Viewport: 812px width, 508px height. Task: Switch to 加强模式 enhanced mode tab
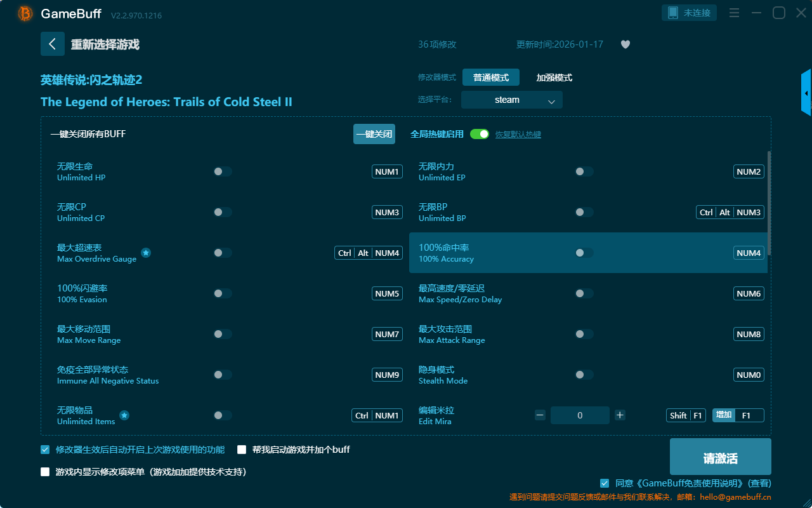(x=554, y=77)
